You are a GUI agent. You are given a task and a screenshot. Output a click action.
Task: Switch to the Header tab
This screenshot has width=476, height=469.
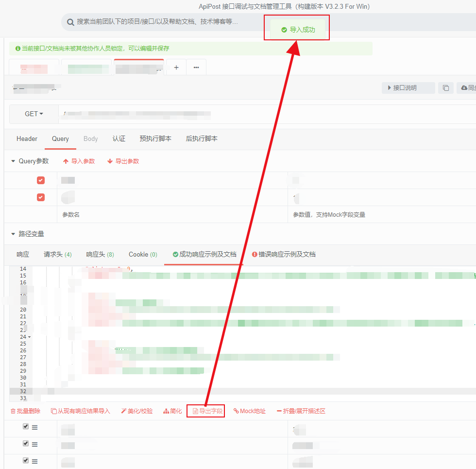(x=27, y=139)
